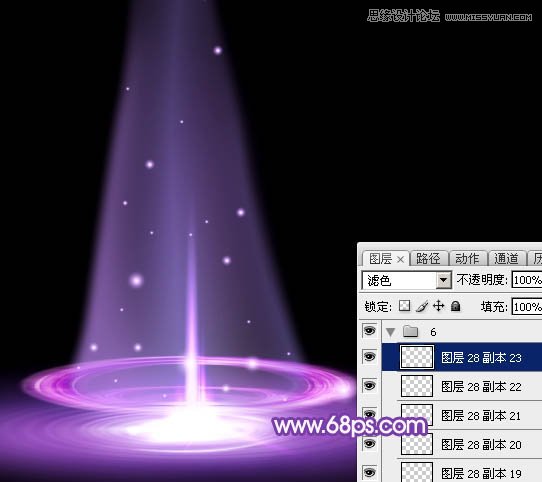Collapse group 6 disclosure triangle
This screenshot has width=542, height=482.
tap(391, 332)
